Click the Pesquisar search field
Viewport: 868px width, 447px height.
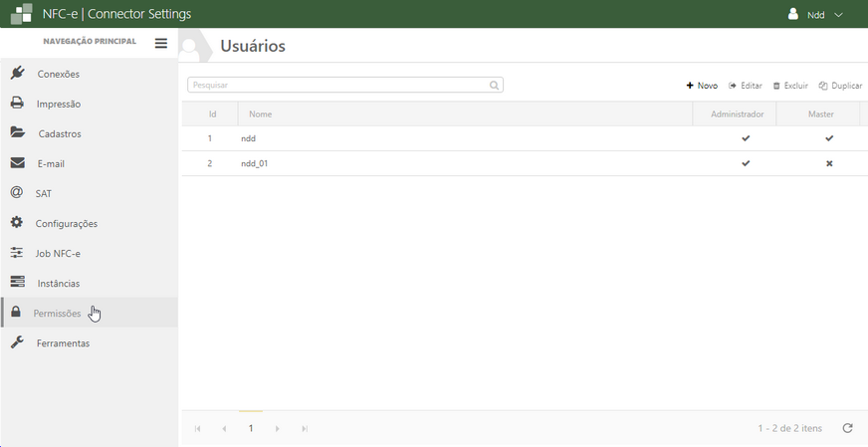pos(338,86)
